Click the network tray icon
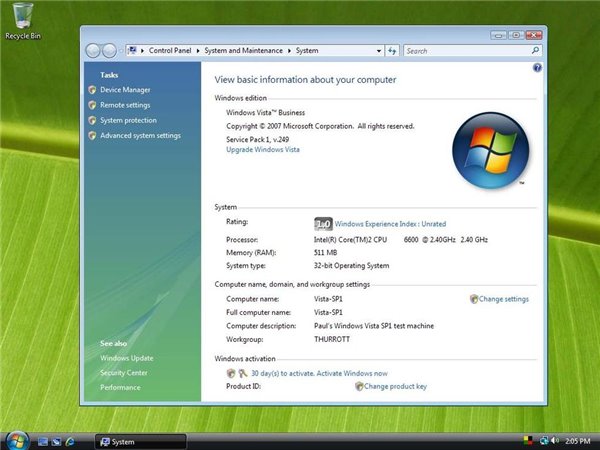600x450 pixels. (x=544, y=441)
